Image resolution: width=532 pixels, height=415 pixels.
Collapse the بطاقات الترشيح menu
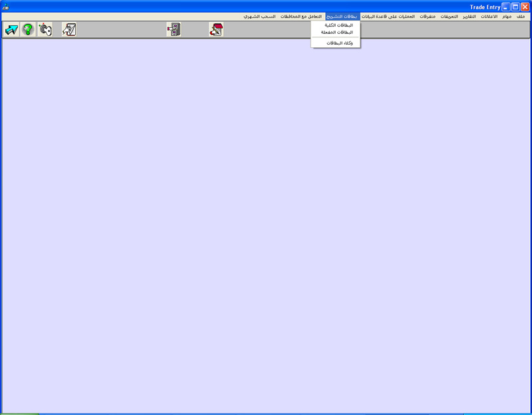[x=341, y=15]
